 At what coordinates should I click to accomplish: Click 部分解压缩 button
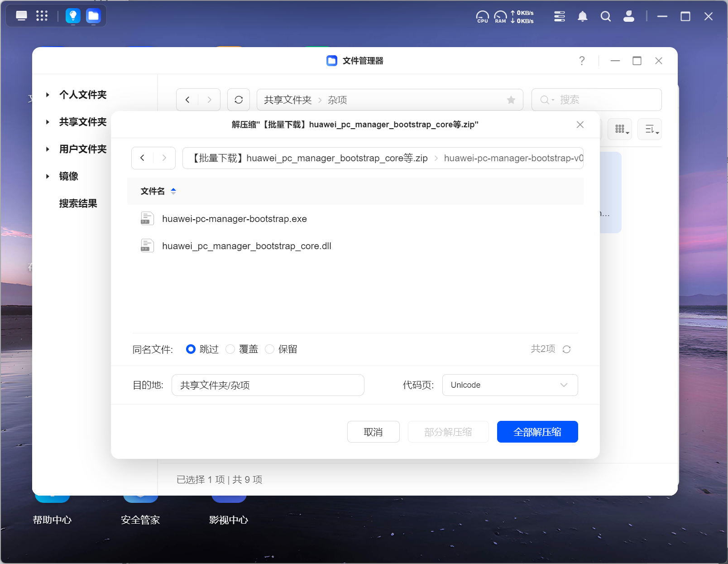point(448,432)
